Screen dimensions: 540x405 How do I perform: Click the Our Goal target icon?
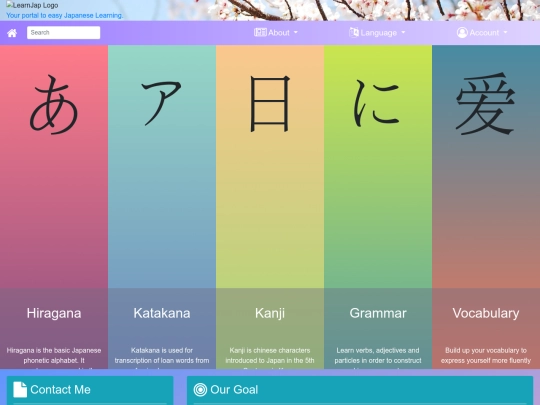click(x=200, y=390)
